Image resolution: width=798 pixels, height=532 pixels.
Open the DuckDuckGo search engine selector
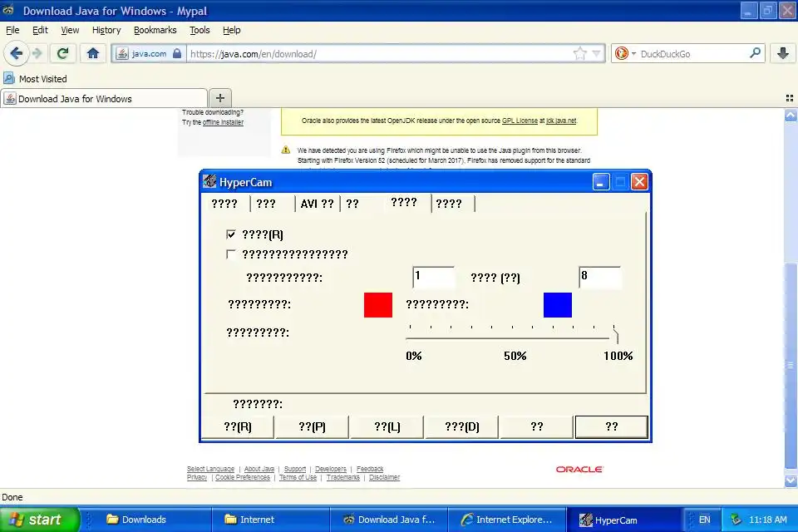coord(625,53)
